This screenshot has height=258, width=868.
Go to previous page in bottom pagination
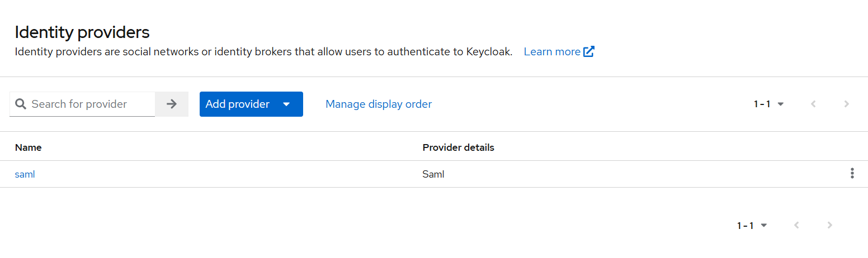click(x=796, y=225)
